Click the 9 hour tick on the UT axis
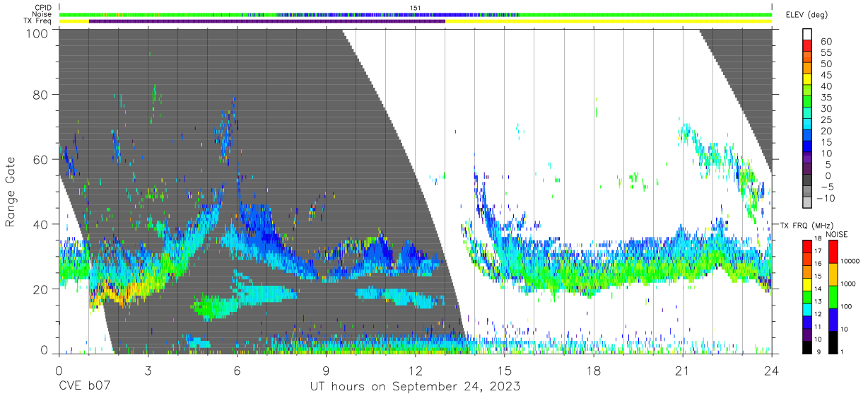Viewport: 868px width, 401px height. pos(326,370)
